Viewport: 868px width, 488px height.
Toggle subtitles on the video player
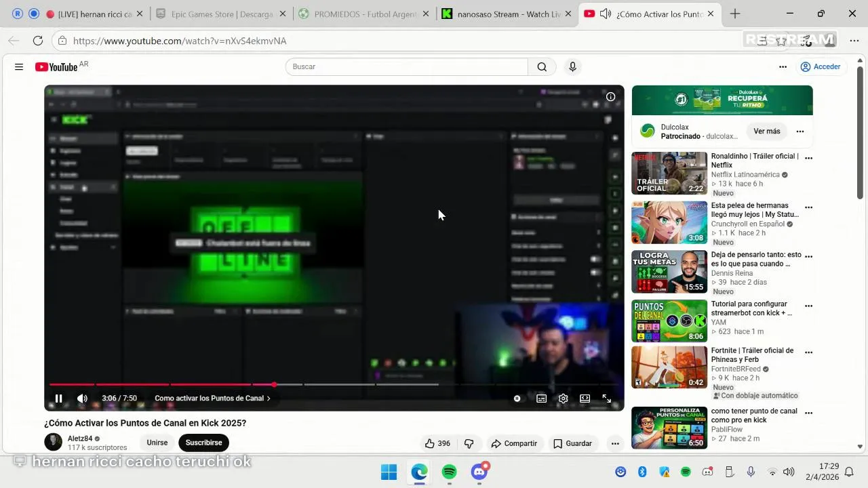tap(541, 399)
